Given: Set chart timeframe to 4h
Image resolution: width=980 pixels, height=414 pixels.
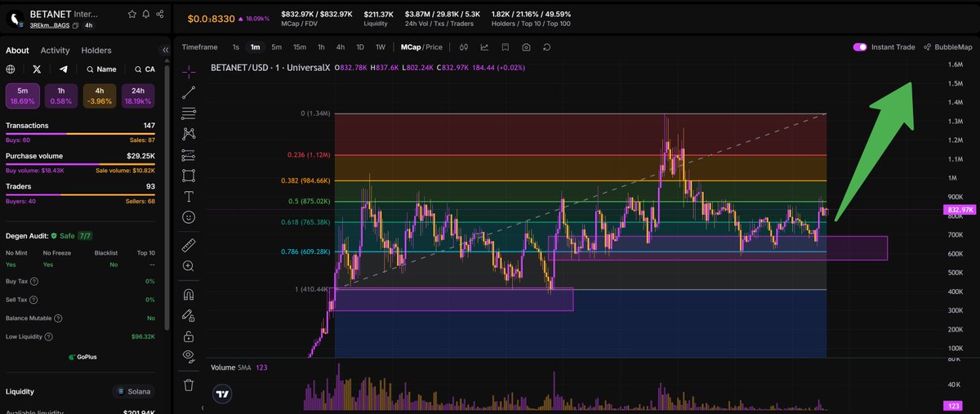Looking at the screenshot, I should point(341,47).
